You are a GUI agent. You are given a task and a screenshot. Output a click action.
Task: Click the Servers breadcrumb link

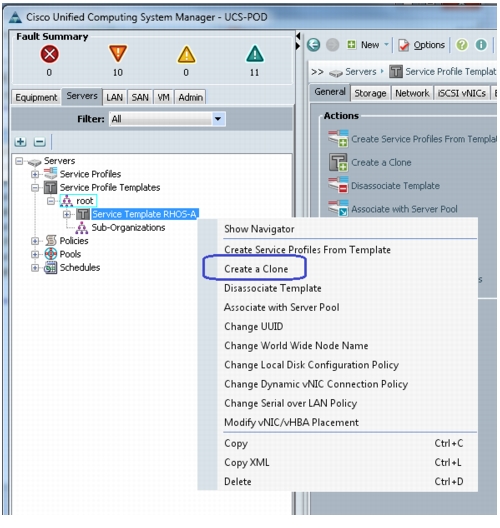361,71
